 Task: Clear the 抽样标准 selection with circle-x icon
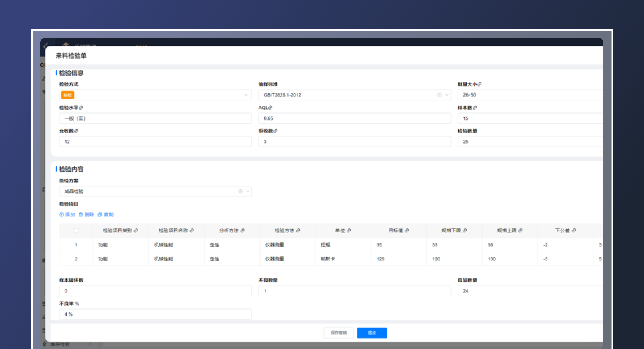[x=440, y=95]
